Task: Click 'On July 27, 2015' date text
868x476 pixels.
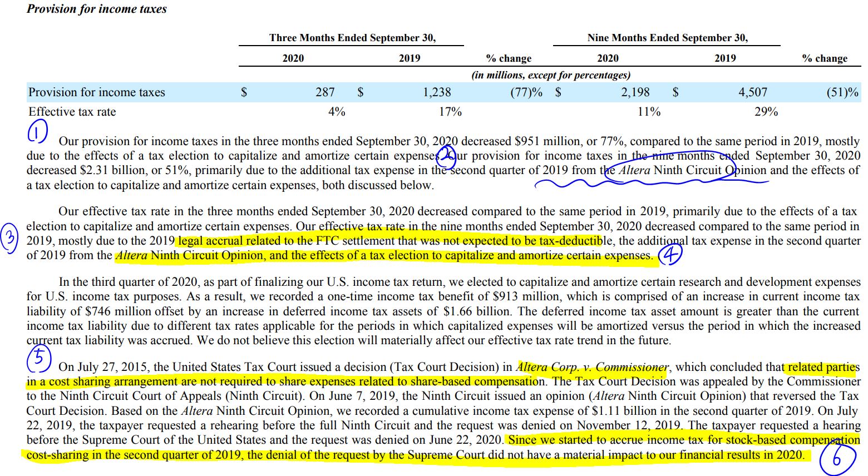Action: (x=104, y=367)
